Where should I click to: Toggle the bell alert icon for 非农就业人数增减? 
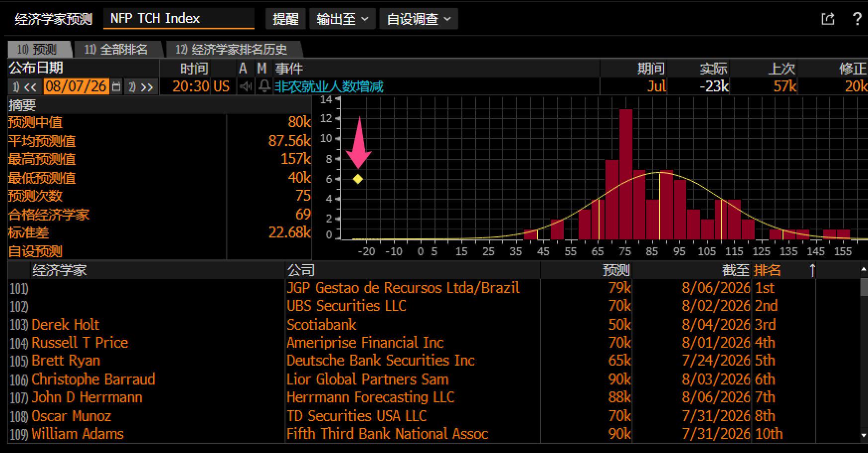(x=264, y=86)
